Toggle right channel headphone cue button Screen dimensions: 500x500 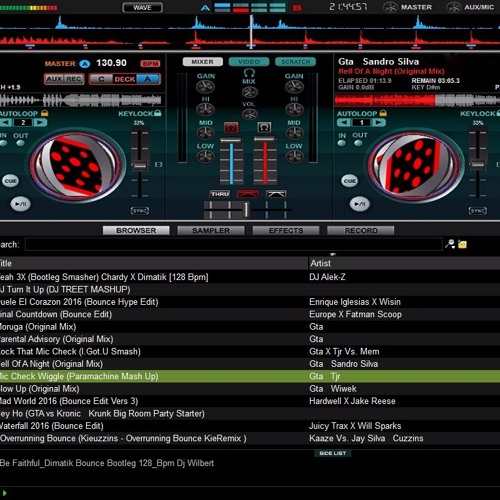264,127
